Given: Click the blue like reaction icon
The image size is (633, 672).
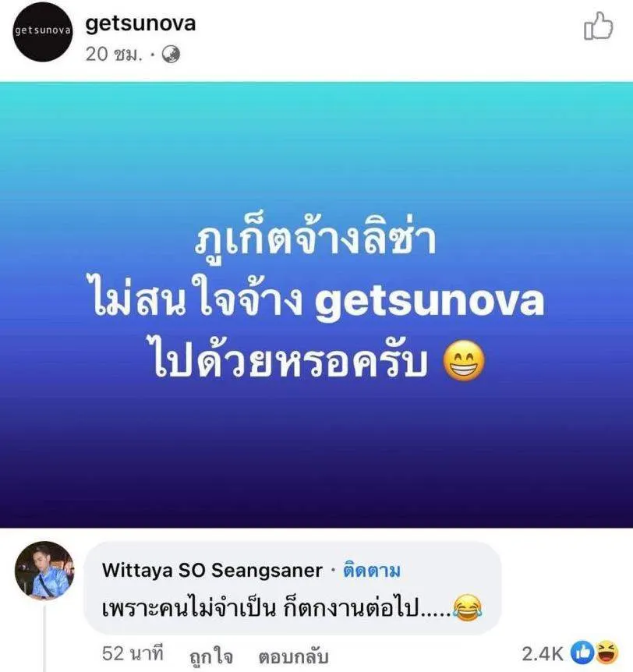Looking at the screenshot, I should [x=582, y=653].
